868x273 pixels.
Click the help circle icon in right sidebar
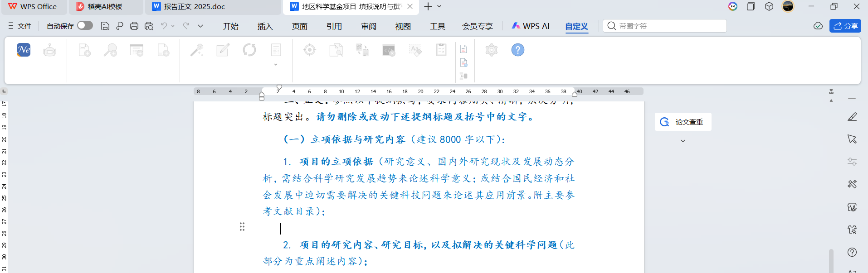(852, 252)
